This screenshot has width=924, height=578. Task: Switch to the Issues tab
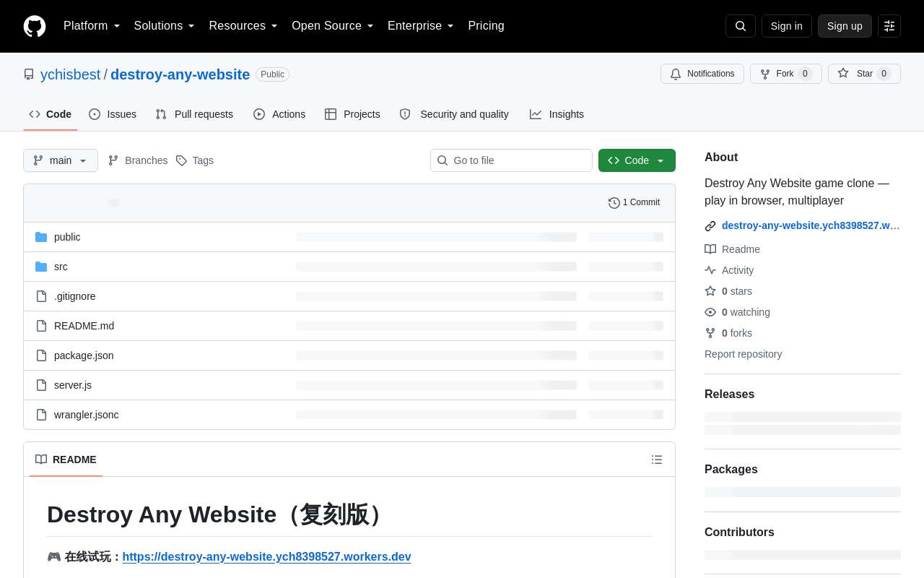click(x=113, y=114)
